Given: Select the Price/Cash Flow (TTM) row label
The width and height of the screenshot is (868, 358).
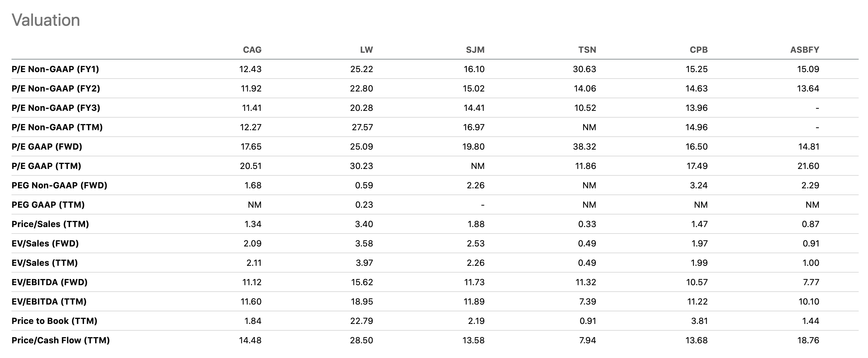Looking at the screenshot, I should point(61,340).
